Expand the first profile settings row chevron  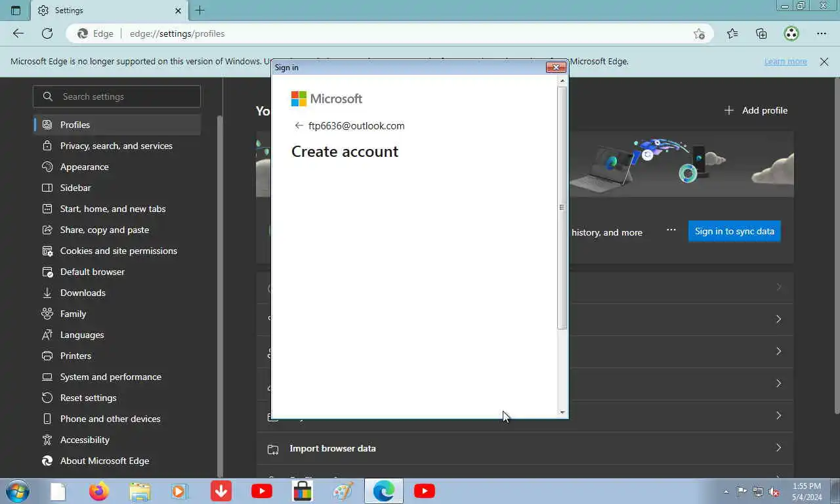779,287
